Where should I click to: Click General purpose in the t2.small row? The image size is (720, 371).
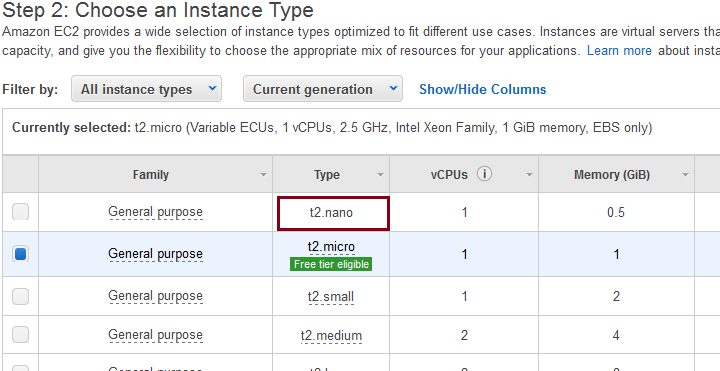[x=155, y=296]
